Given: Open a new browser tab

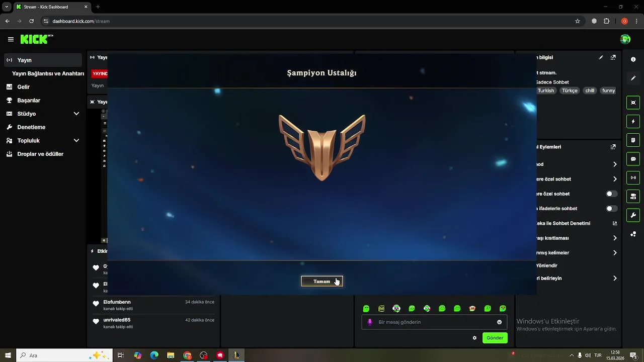Looking at the screenshot, I should tap(98, 7).
